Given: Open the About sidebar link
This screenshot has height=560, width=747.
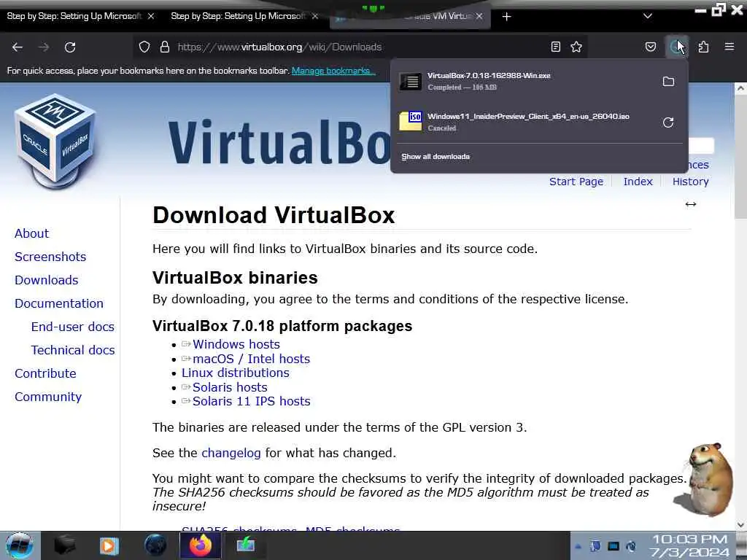Looking at the screenshot, I should pyautogui.click(x=31, y=233).
